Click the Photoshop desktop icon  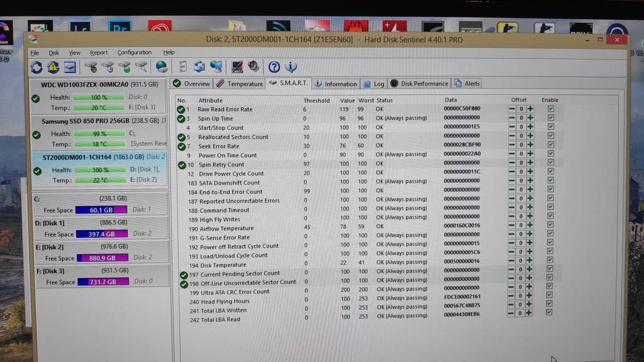[x=119, y=26]
